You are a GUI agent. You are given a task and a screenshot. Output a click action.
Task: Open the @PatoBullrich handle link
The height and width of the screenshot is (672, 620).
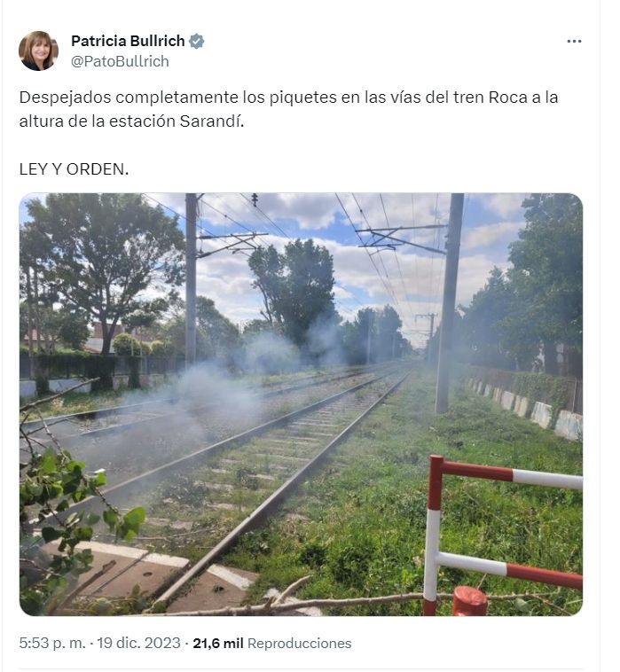[x=120, y=61]
